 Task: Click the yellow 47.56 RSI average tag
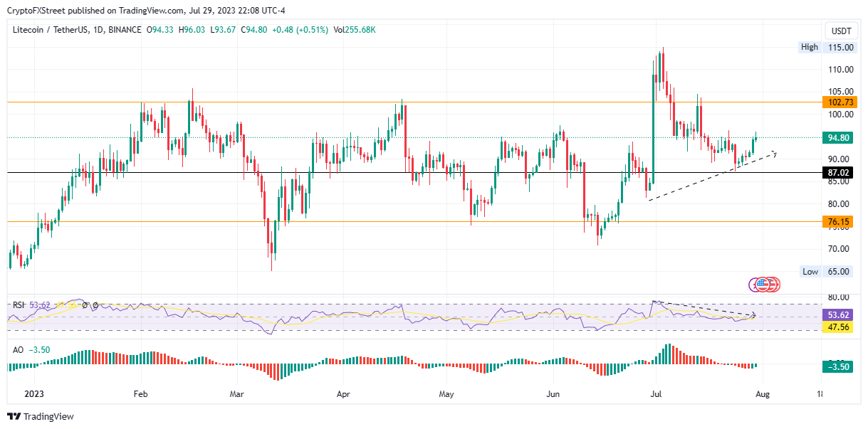point(838,328)
